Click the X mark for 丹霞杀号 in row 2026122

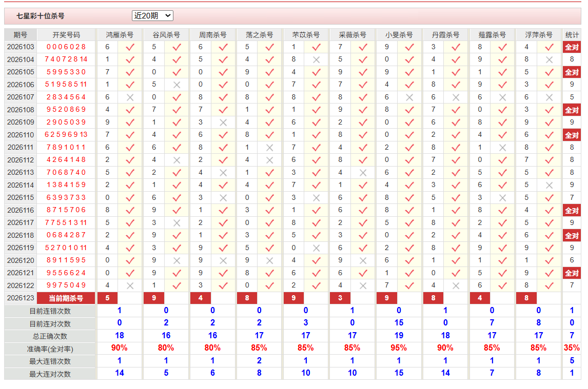[x=456, y=285]
